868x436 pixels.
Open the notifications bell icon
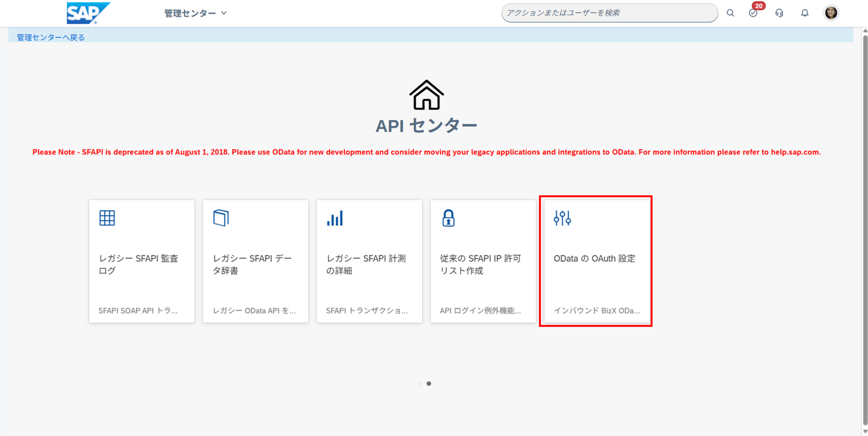coord(805,13)
